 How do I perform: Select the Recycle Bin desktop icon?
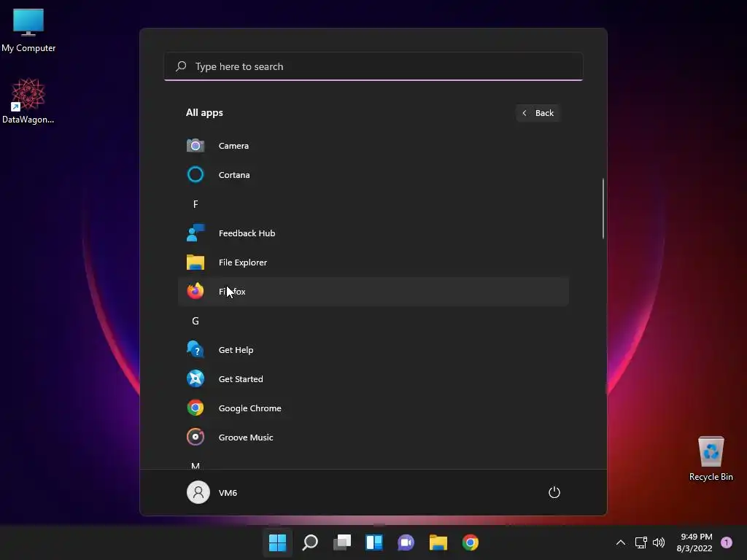(711, 459)
